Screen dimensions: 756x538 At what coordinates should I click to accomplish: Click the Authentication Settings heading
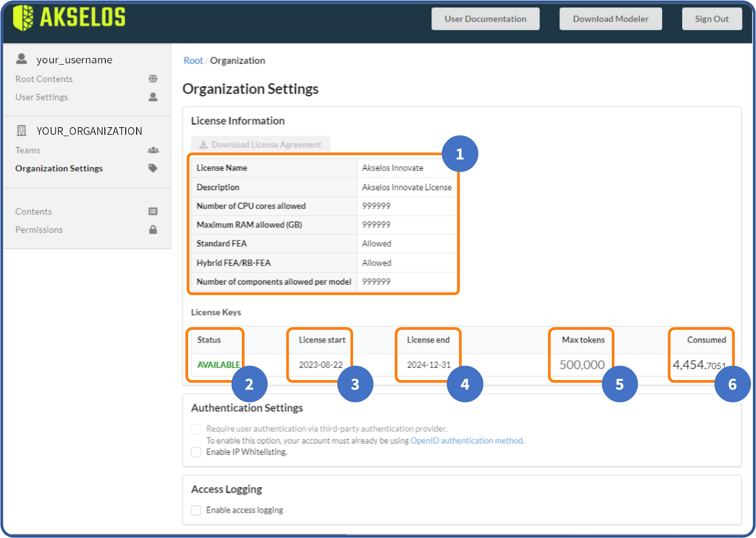[247, 408]
